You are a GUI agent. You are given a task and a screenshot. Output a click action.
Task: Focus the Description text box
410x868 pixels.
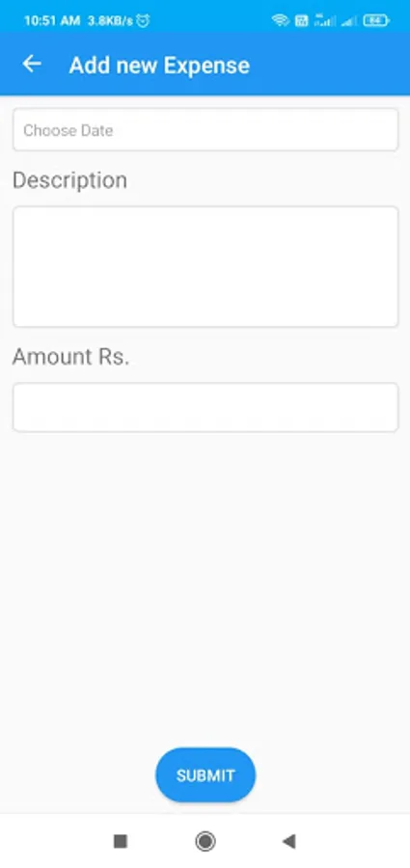pyautogui.click(x=205, y=266)
